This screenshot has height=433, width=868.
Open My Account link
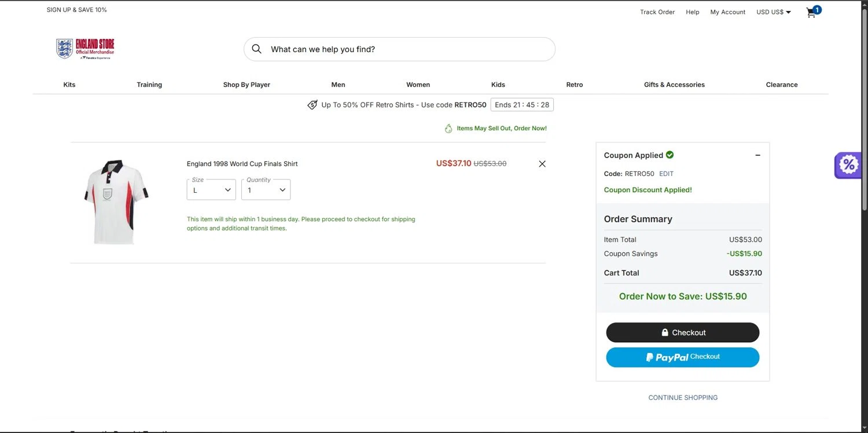(x=728, y=12)
